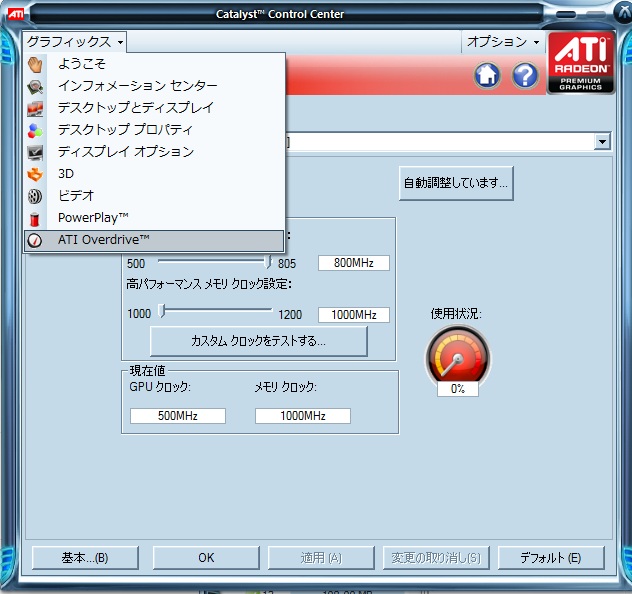Select ようこそ from the menu
The width and height of the screenshot is (632, 594).
click(x=154, y=64)
